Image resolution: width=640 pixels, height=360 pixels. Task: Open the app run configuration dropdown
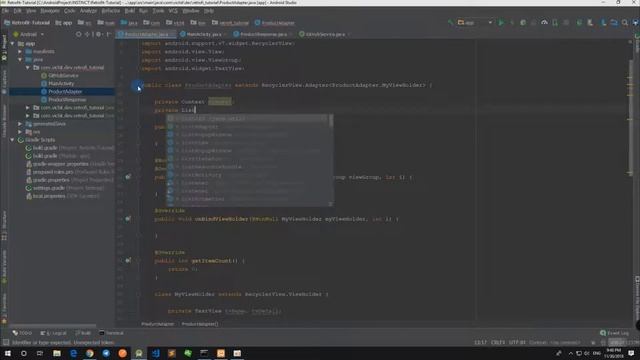475,23
